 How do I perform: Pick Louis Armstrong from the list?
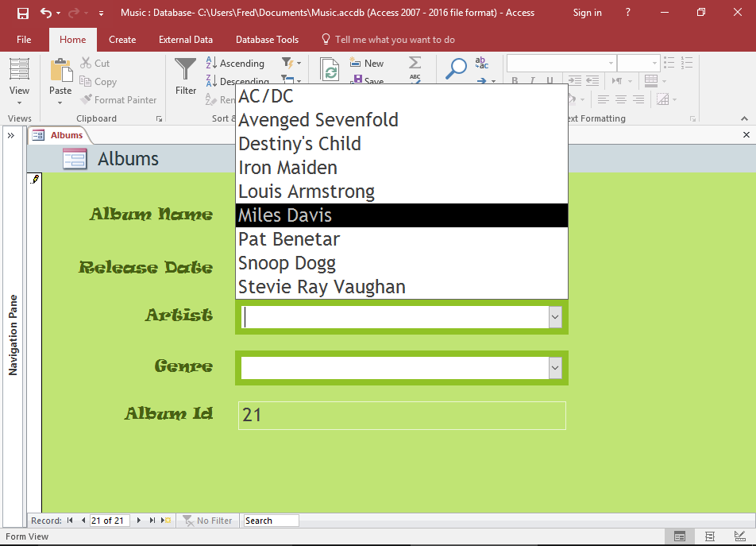click(x=402, y=192)
